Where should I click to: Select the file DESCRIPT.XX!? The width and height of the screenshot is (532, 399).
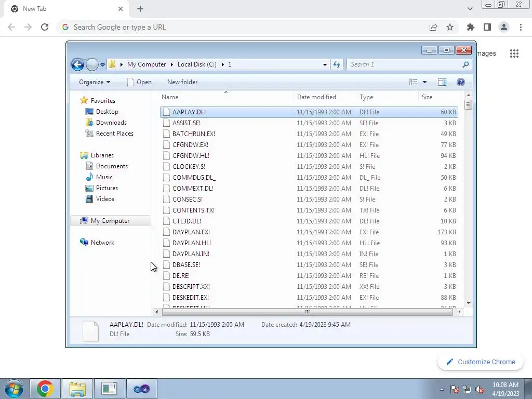pos(309,286)
